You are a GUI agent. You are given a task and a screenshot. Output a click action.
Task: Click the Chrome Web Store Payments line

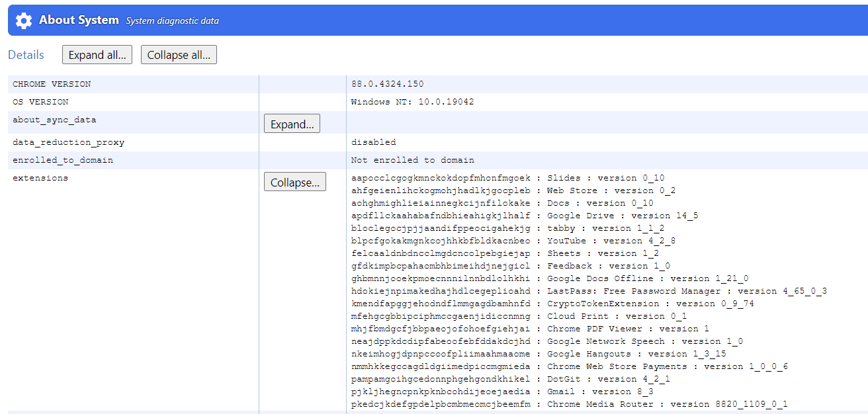pyautogui.click(x=570, y=366)
